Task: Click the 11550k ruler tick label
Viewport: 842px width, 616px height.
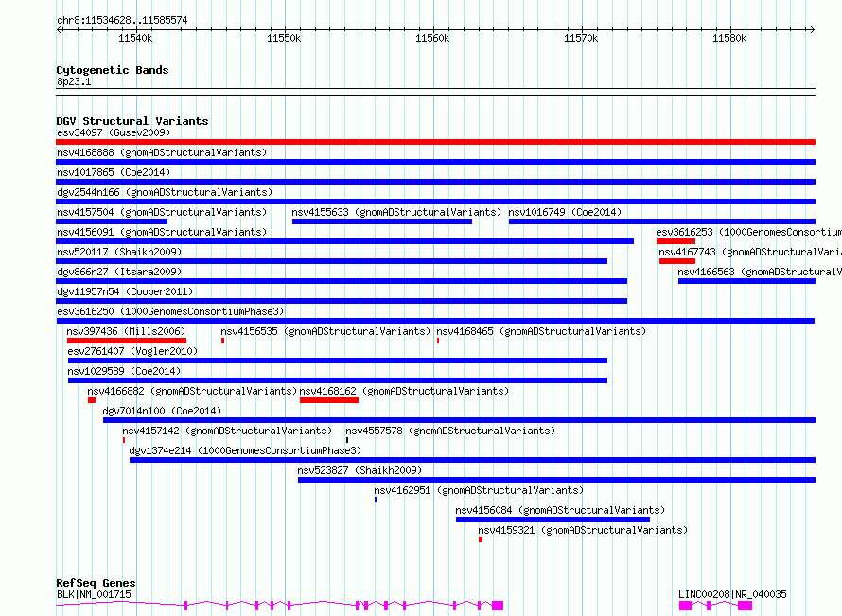Action: click(x=284, y=38)
